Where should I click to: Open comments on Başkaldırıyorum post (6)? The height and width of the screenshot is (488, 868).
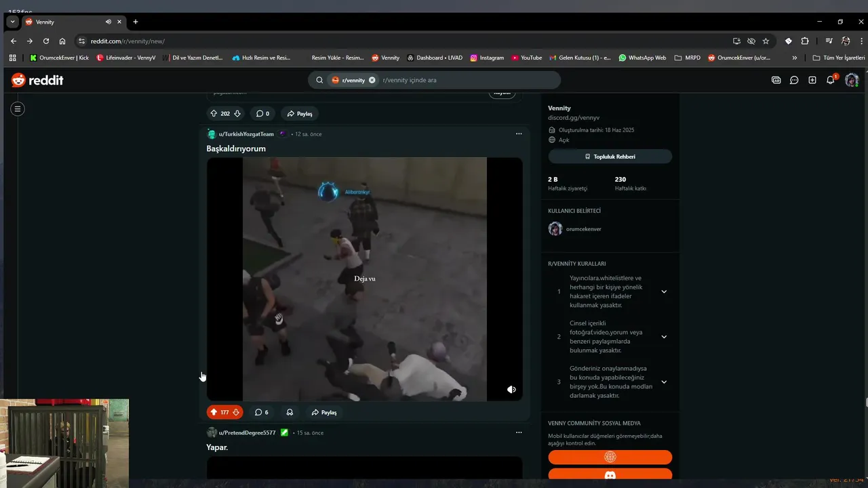tap(262, 412)
